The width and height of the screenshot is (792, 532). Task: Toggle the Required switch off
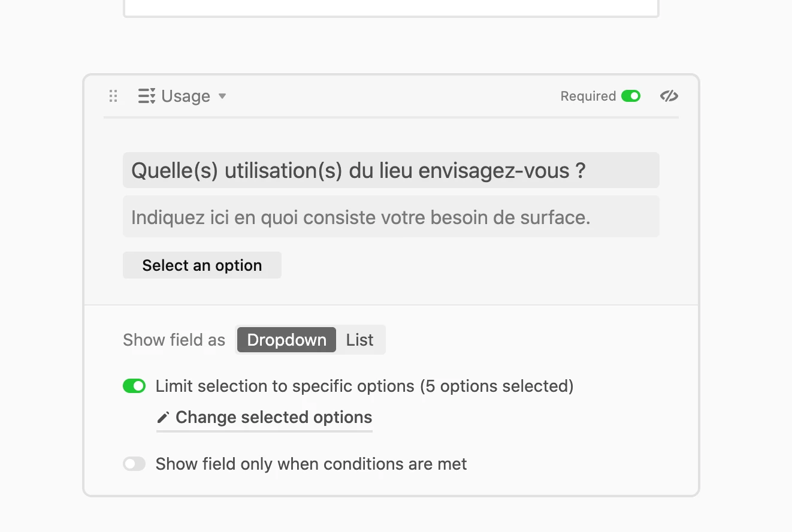pos(630,96)
